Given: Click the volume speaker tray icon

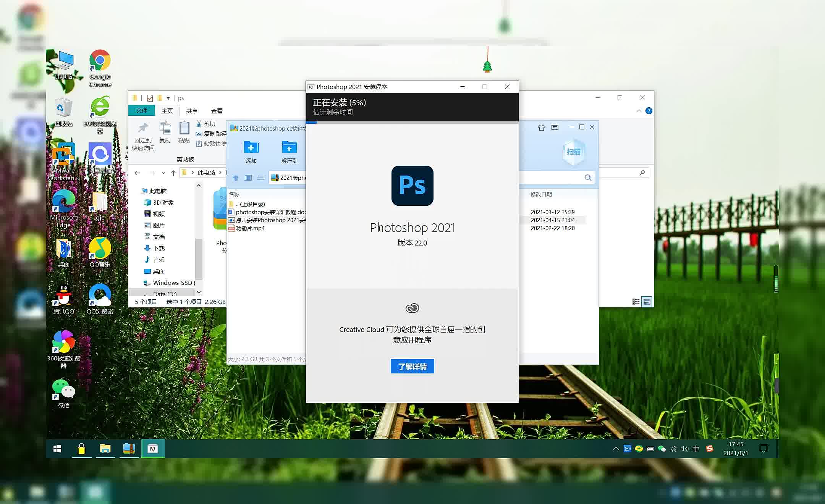Looking at the screenshot, I should point(684,449).
